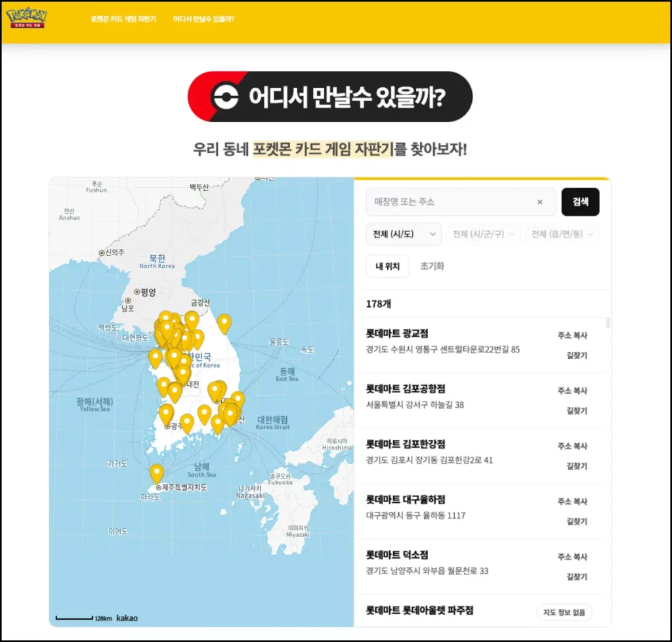Focus the 매장명 또는 주소 search field
The height and width of the screenshot is (642, 672).
pos(461,202)
